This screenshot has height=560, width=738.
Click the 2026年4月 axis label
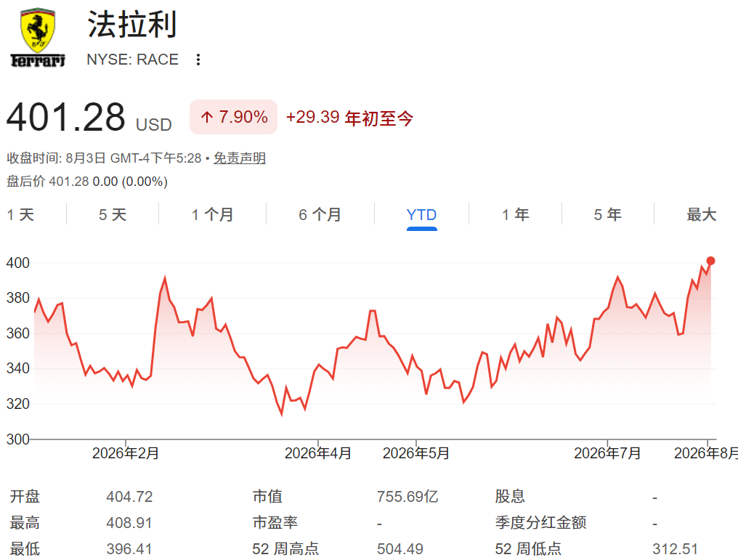pyautogui.click(x=318, y=453)
